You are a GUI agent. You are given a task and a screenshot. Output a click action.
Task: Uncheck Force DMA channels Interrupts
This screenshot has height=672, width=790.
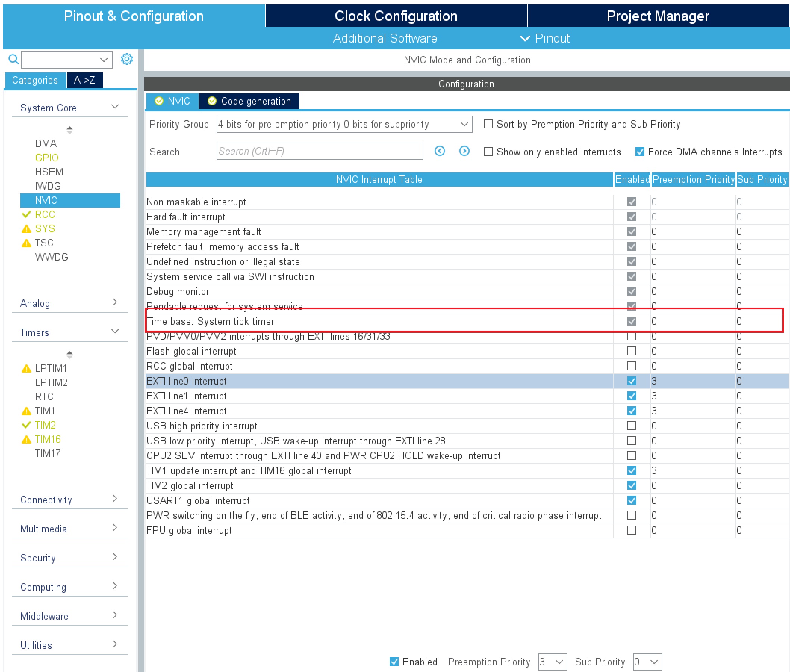pos(639,152)
